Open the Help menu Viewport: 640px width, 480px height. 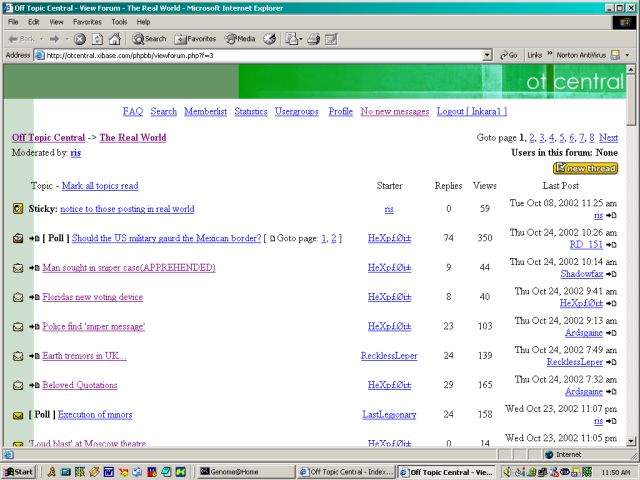[143, 22]
